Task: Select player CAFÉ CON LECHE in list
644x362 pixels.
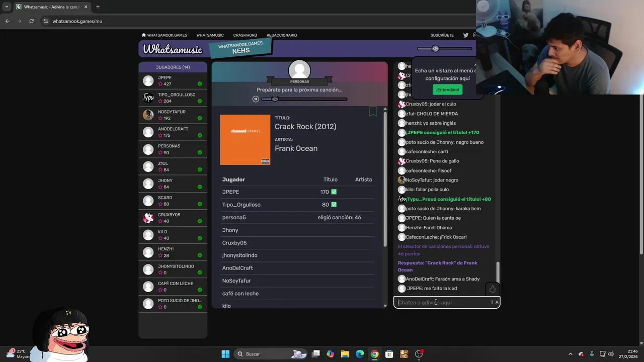Action: click(173, 287)
